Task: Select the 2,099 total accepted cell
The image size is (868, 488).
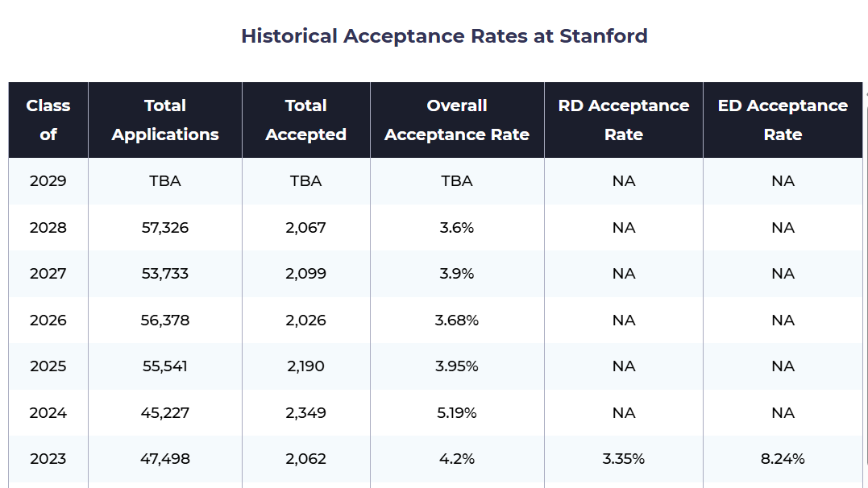Action: coord(305,273)
